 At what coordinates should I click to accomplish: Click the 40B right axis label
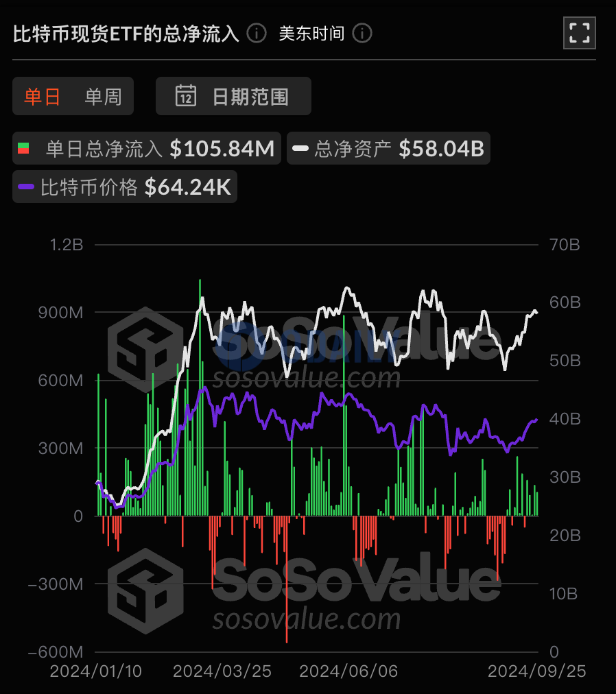click(565, 419)
